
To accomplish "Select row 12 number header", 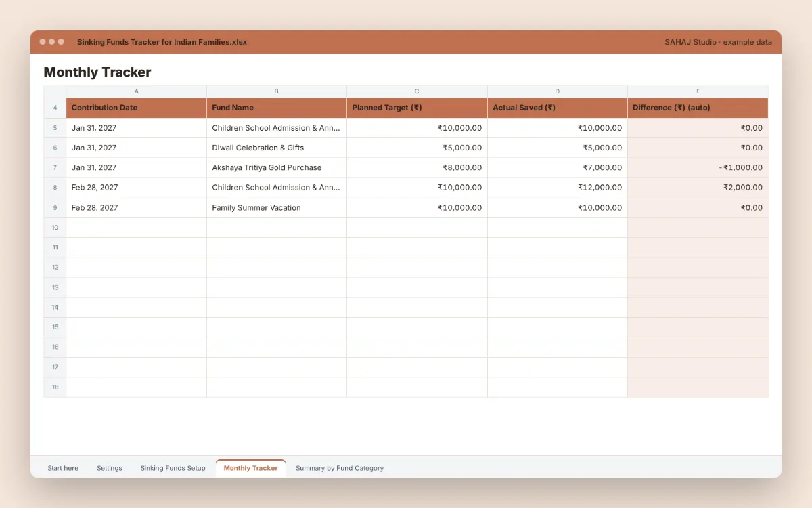I will click(x=55, y=267).
